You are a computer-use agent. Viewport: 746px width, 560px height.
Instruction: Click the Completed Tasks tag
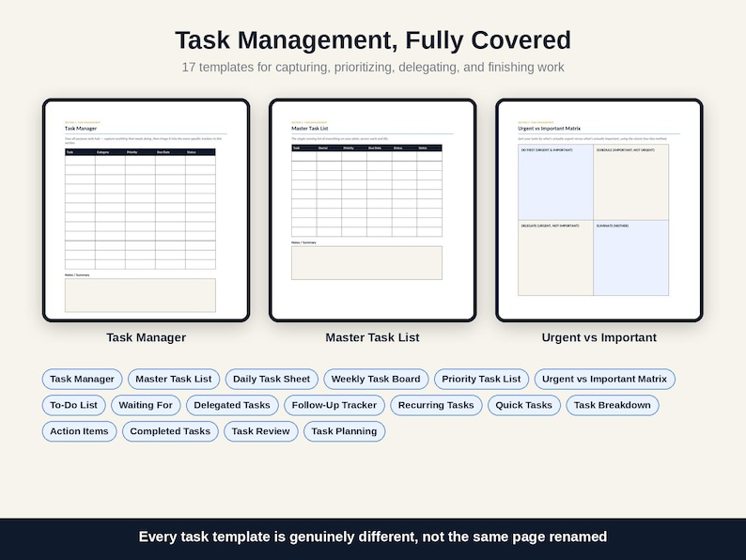tap(170, 431)
